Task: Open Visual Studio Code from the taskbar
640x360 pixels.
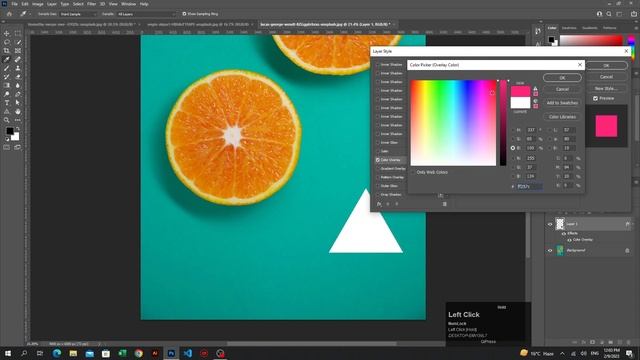Action: click(187, 353)
